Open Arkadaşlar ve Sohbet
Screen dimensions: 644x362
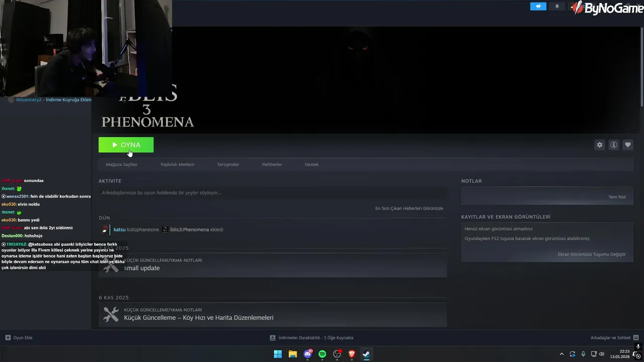click(610, 338)
